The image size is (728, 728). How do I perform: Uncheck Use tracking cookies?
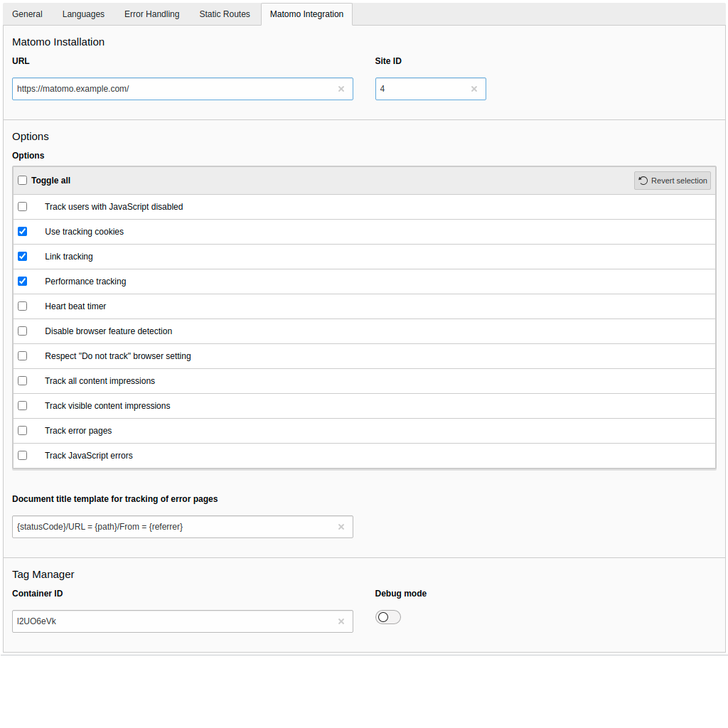pos(23,232)
